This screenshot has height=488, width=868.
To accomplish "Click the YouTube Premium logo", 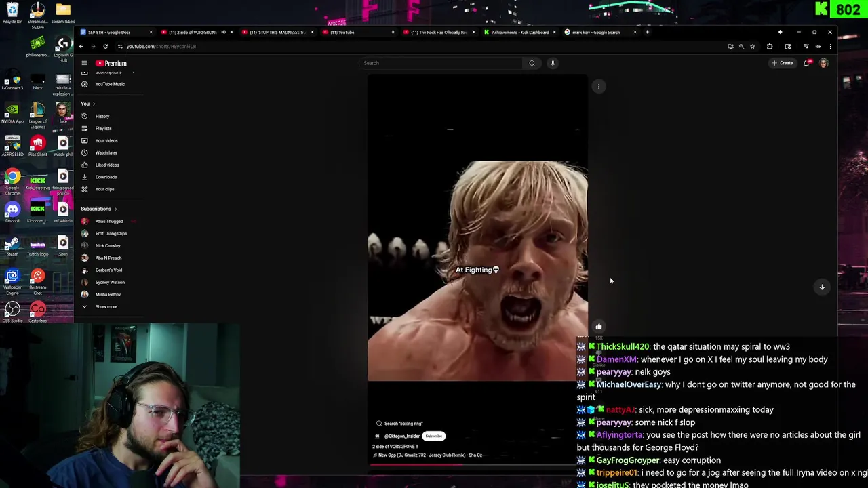I will tap(111, 63).
